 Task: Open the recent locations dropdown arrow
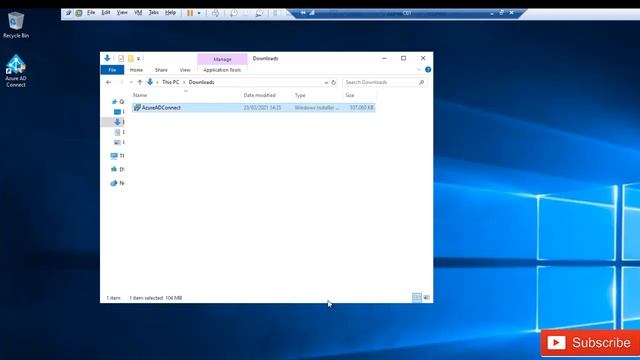point(131,82)
